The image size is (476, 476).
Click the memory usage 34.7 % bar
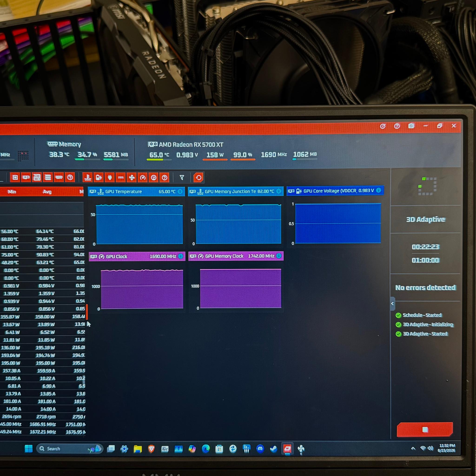coord(87,159)
